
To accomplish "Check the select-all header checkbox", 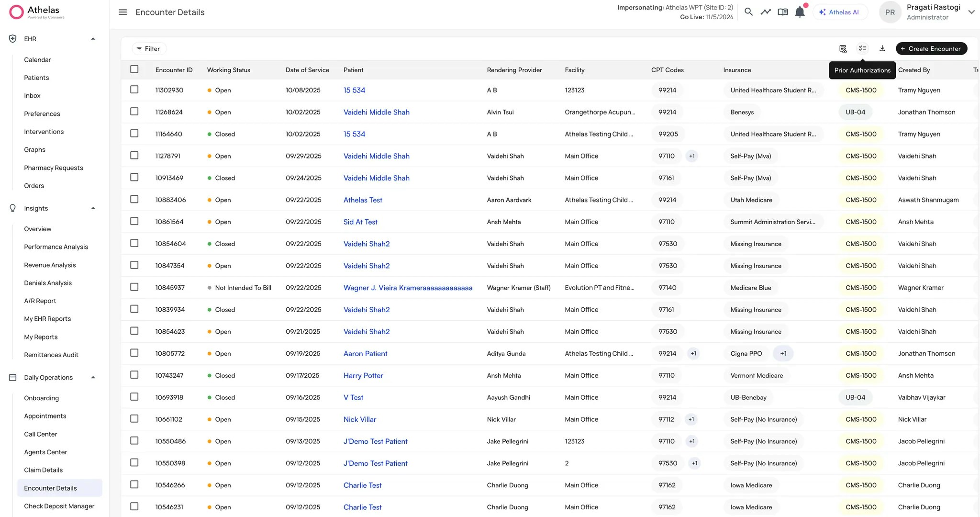I will pos(134,69).
